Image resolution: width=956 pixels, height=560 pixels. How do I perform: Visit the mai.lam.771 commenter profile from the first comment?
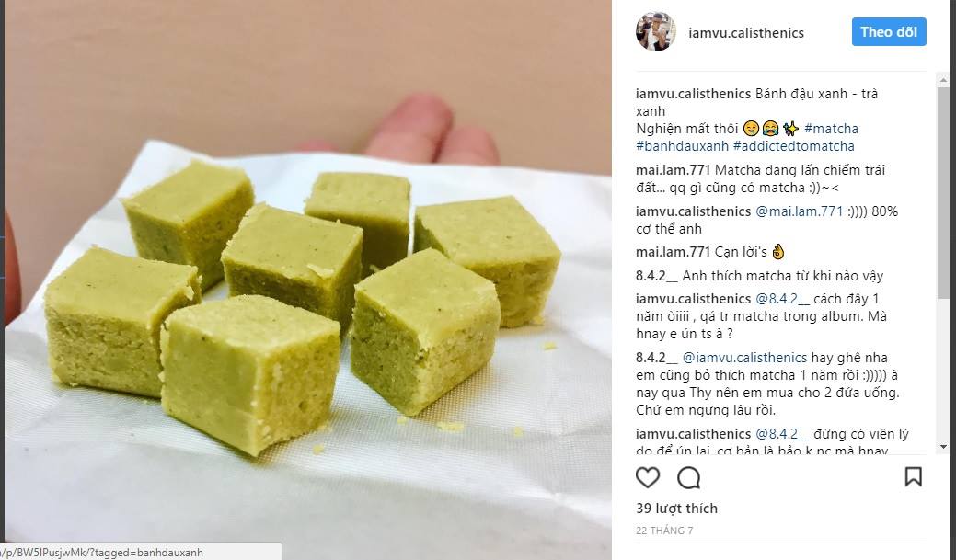[x=674, y=170]
